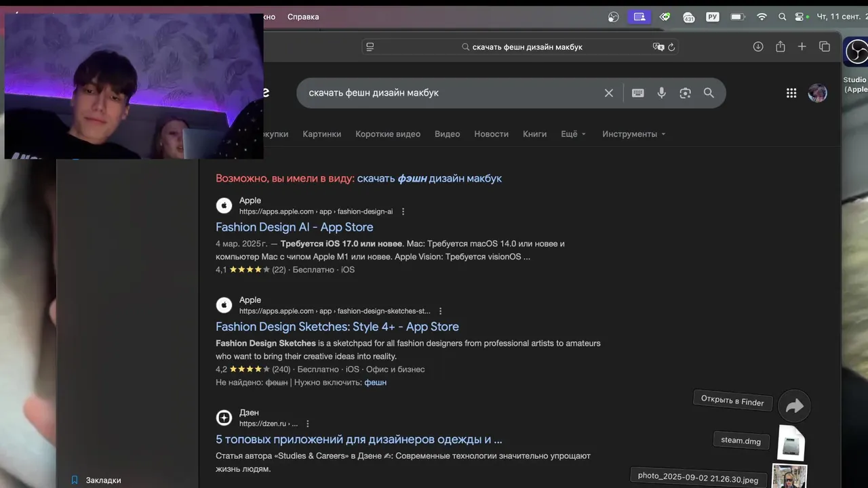Click the Google magnifier search button
The image size is (868, 488).
click(x=709, y=93)
